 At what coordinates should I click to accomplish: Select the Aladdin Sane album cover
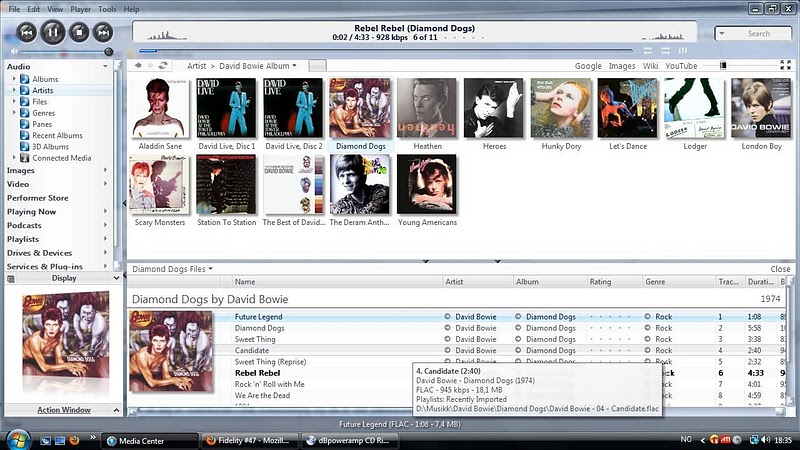coord(160,108)
